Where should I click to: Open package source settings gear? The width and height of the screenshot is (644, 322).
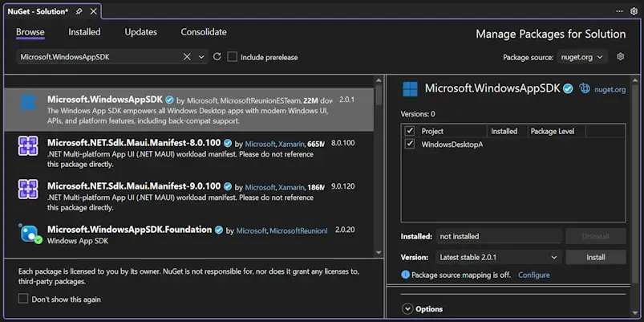point(621,57)
